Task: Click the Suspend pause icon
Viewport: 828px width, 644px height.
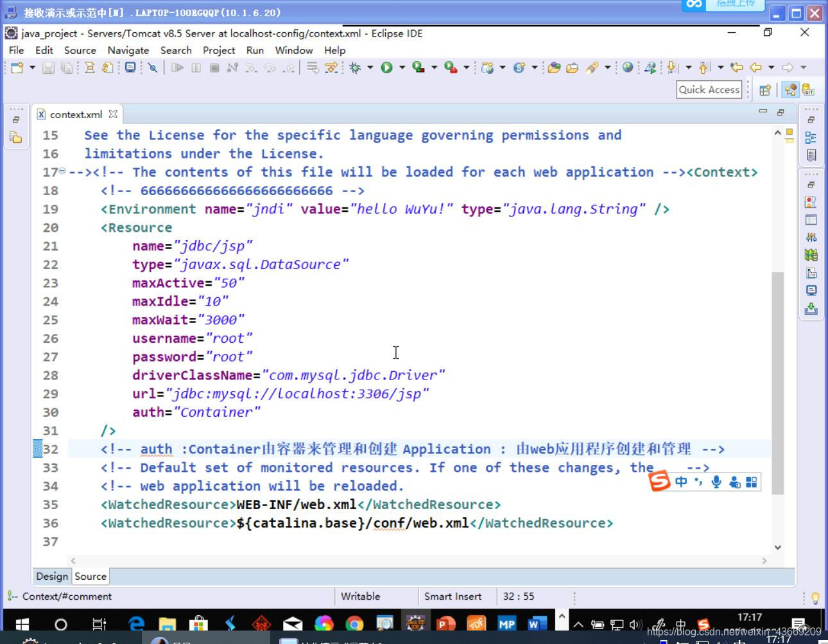Action: pyautogui.click(x=196, y=67)
